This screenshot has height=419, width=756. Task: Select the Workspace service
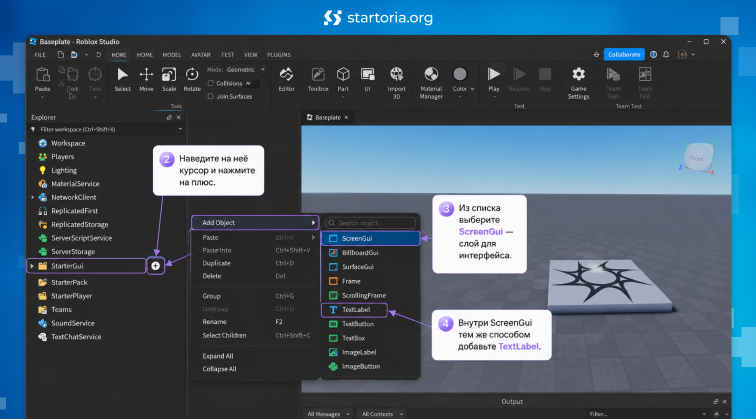point(68,143)
